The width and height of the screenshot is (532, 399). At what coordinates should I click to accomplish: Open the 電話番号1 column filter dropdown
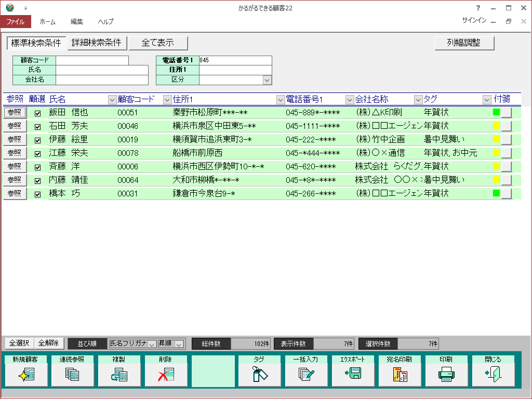coord(350,100)
